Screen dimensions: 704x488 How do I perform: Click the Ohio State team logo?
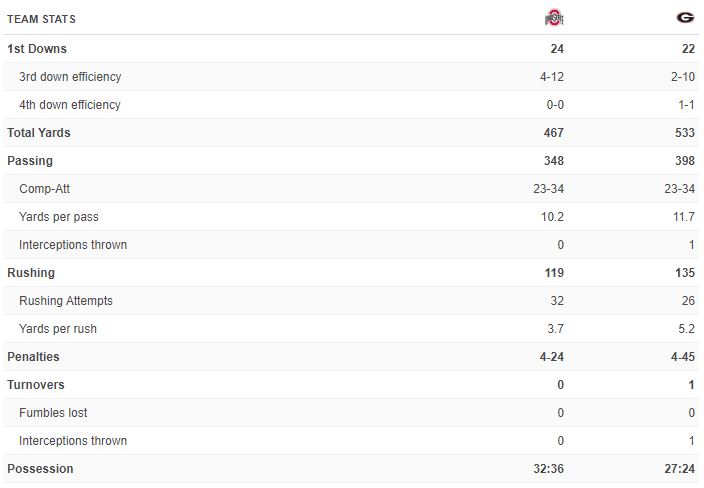pos(554,19)
